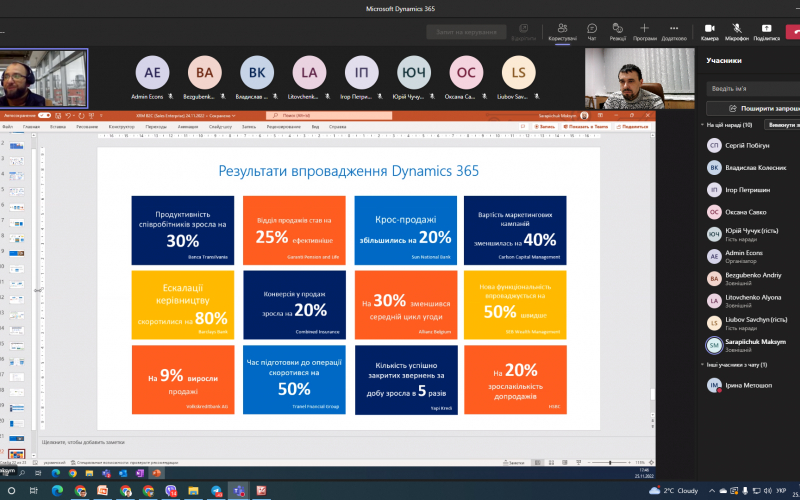Open the Файл menu in PowerPoint
Image resolution: width=800 pixels, height=500 pixels.
pyautogui.click(x=8, y=127)
